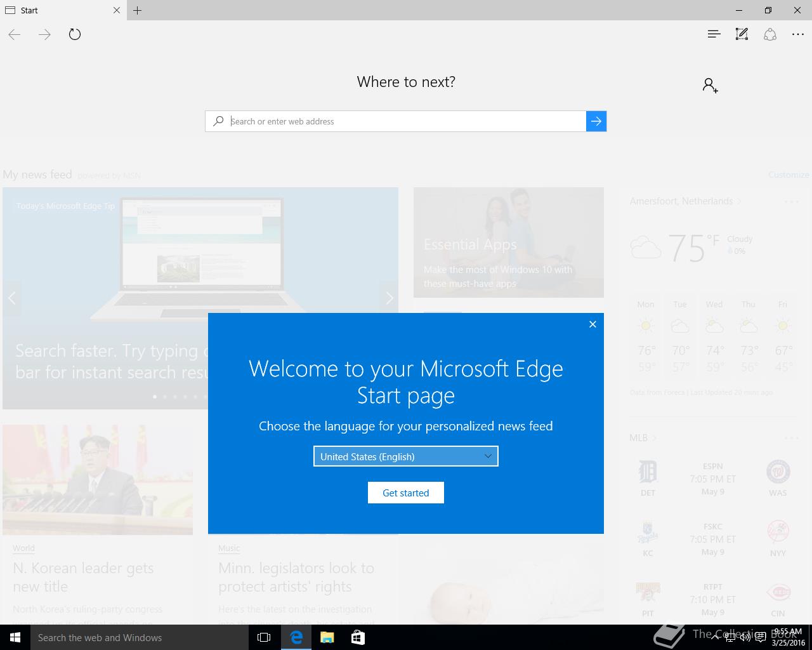Viewport: 812px width, 650px height.
Task: Open the More actions ellipsis menu
Action: point(798,34)
